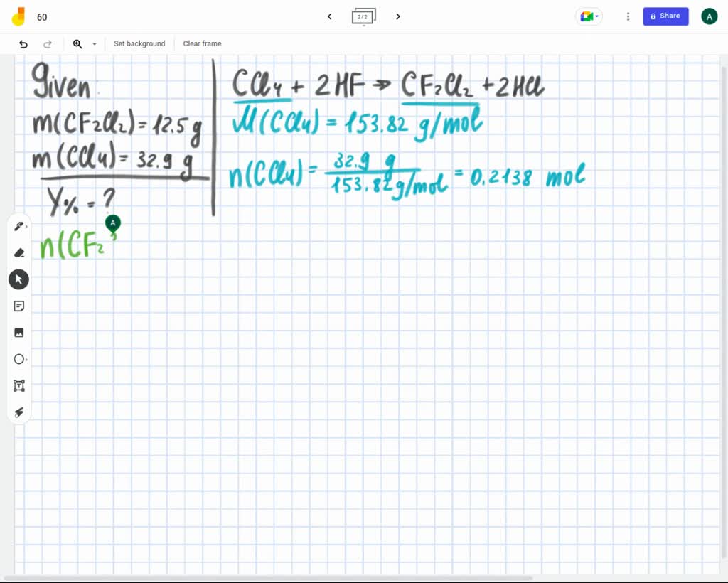The height and width of the screenshot is (583, 728).
Task: Insert a text box
Action: pyautogui.click(x=18, y=385)
